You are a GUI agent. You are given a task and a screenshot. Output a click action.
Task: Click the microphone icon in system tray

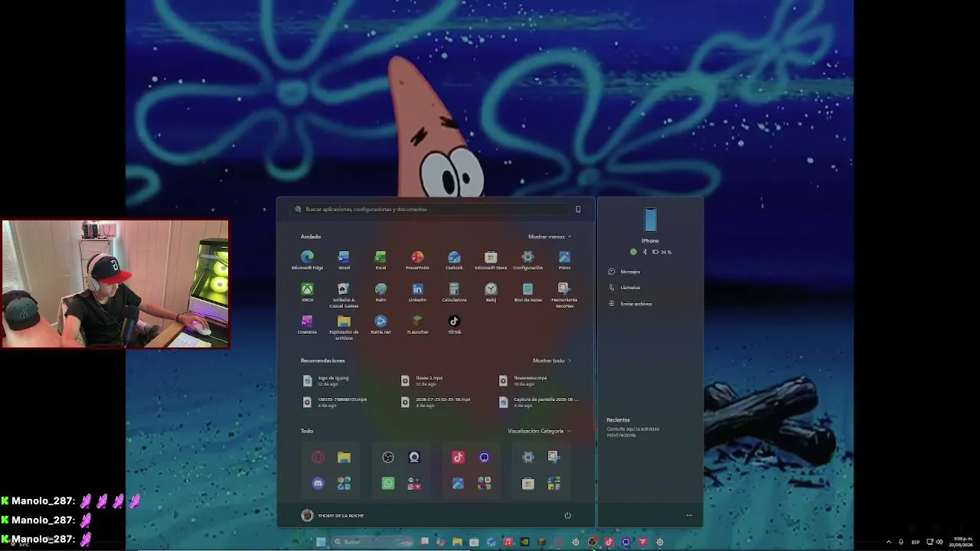[901, 542]
